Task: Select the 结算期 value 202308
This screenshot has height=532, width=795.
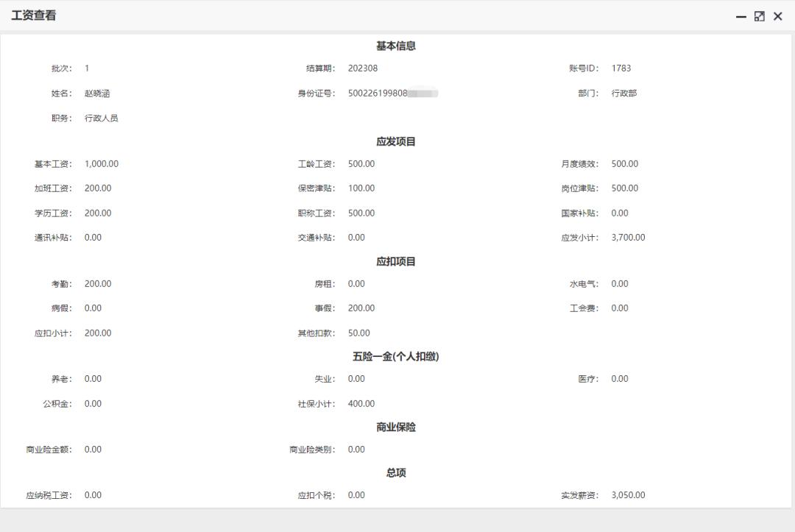Action: (x=362, y=68)
